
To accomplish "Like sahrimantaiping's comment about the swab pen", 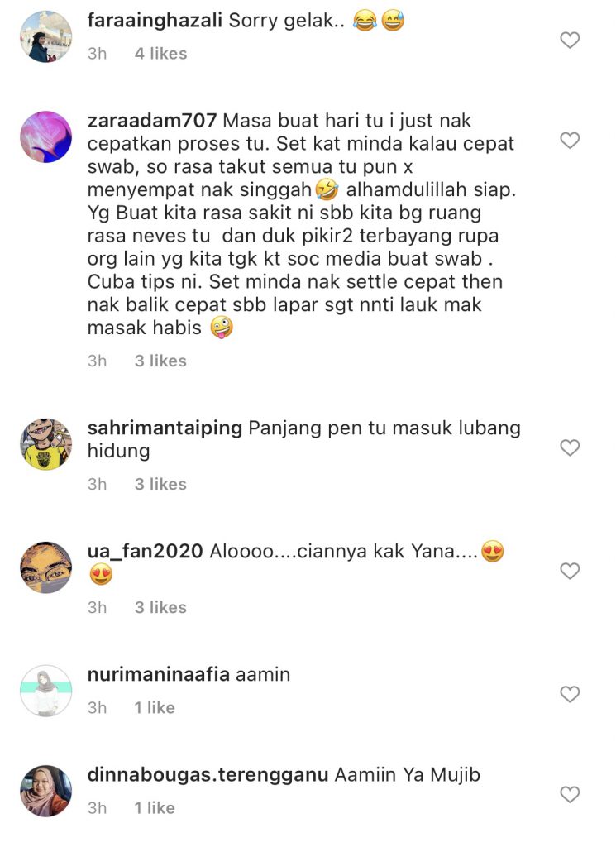I will 570,447.
